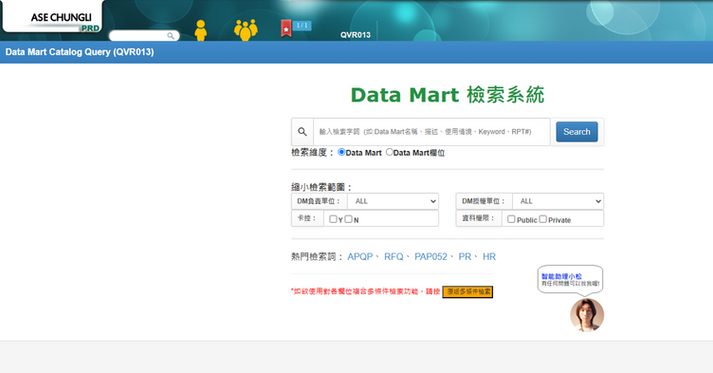Click the assistant speech bubble
713x373 pixels.
pyautogui.click(x=570, y=279)
